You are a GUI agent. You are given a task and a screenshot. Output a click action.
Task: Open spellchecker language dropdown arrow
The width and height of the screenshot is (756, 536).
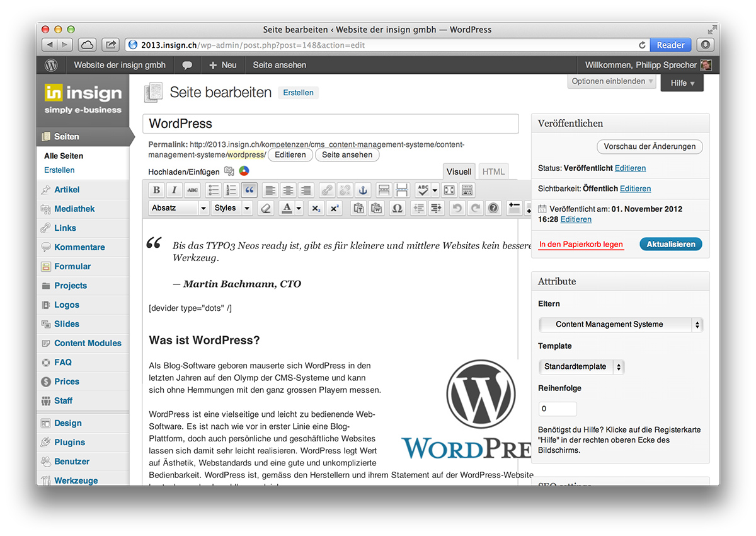pyautogui.click(x=435, y=190)
